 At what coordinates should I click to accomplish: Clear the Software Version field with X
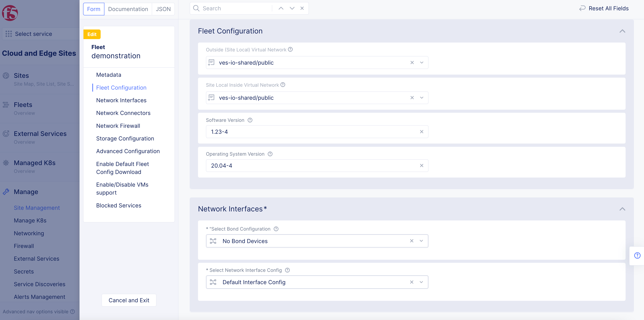(x=421, y=132)
